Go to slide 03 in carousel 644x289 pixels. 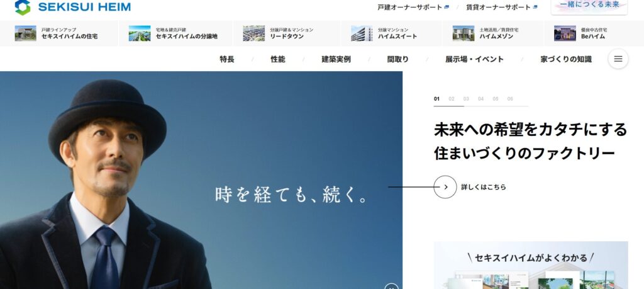pyautogui.click(x=466, y=99)
